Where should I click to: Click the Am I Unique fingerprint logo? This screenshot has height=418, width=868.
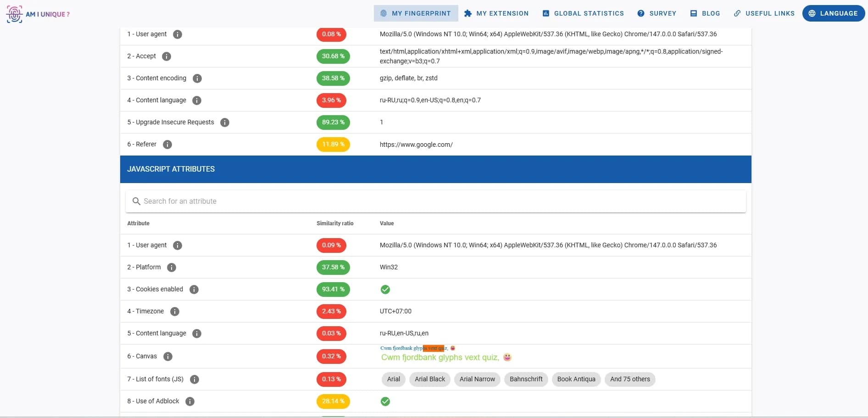pyautogui.click(x=14, y=14)
